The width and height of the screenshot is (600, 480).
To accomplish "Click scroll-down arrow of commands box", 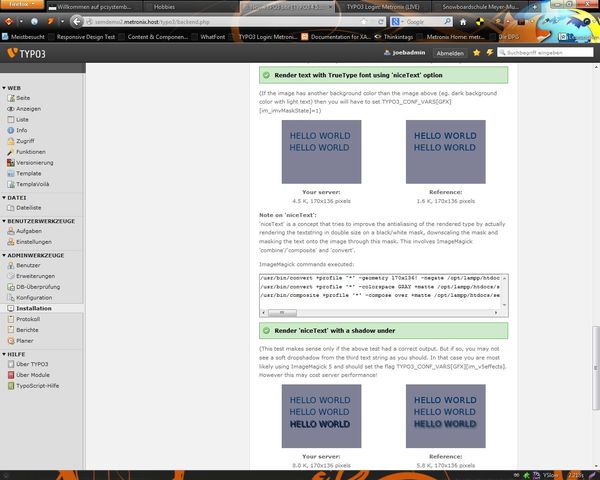I will point(504,305).
